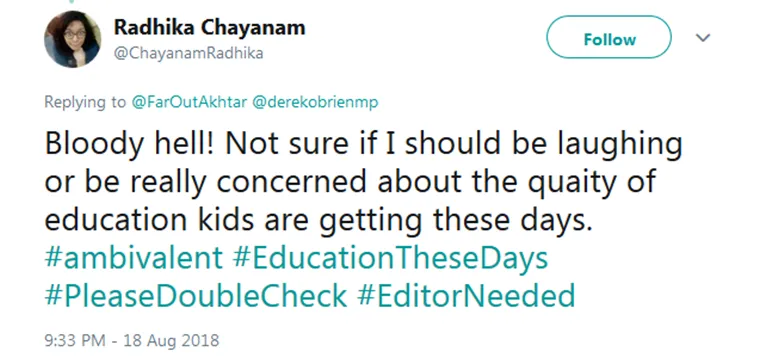Viewport: 759px width, 363px height.
Task: Expand the tweet options chevron
Action: (703, 38)
